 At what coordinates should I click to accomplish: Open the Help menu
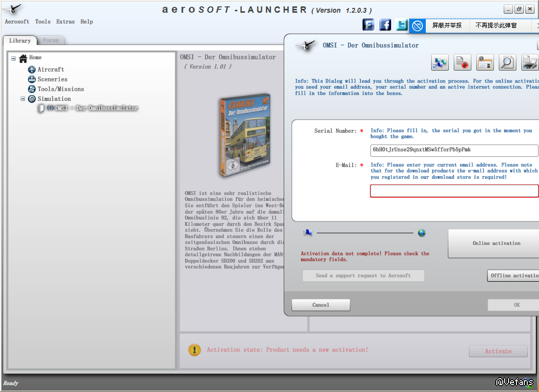87,22
